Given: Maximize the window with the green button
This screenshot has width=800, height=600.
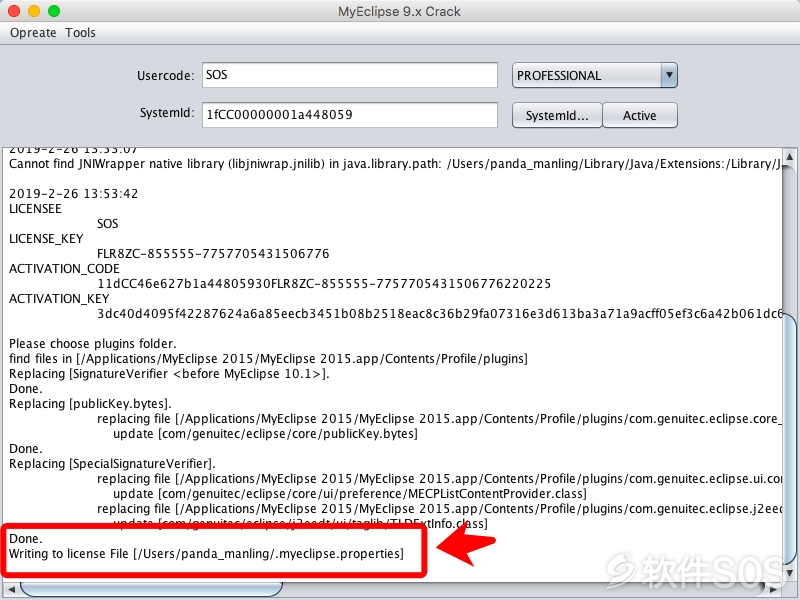Looking at the screenshot, I should (54, 11).
